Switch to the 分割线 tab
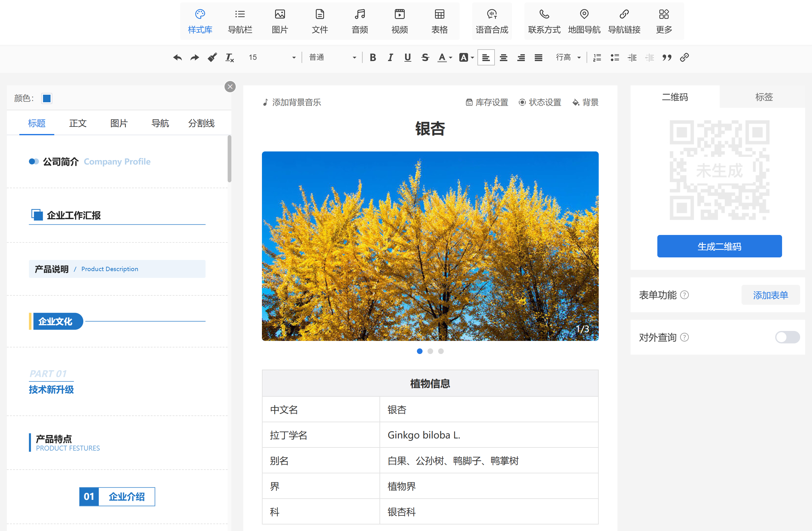Image resolution: width=812 pixels, height=531 pixels. click(202, 123)
